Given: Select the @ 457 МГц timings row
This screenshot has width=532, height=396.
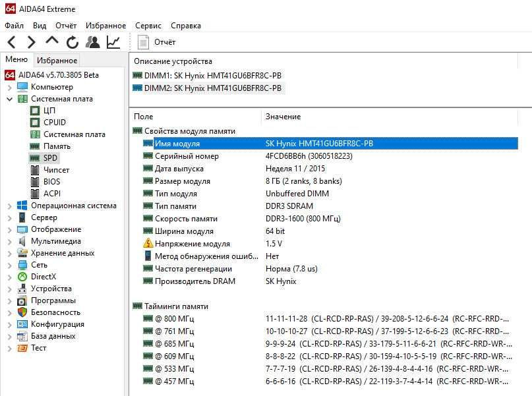Looking at the screenshot, I should pos(330,382).
